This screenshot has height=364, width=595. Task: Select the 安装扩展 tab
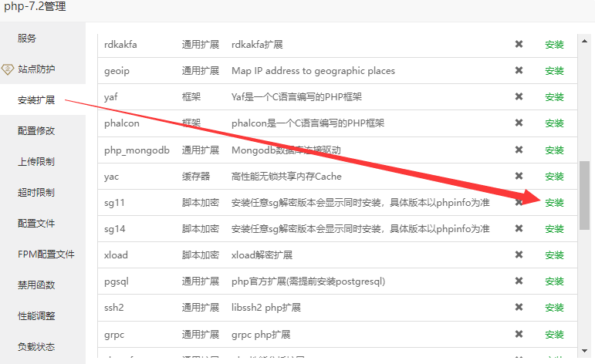click(x=36, y=99)
